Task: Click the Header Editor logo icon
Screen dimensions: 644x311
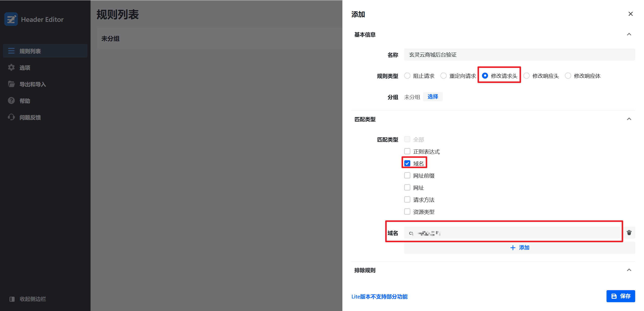Action: (x=11, y=19)
